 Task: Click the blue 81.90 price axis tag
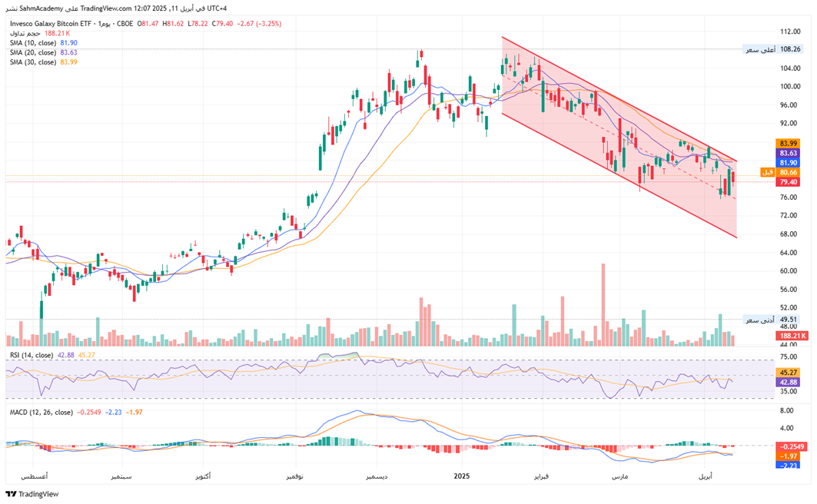pyautogui.click(x=789, y=163)
